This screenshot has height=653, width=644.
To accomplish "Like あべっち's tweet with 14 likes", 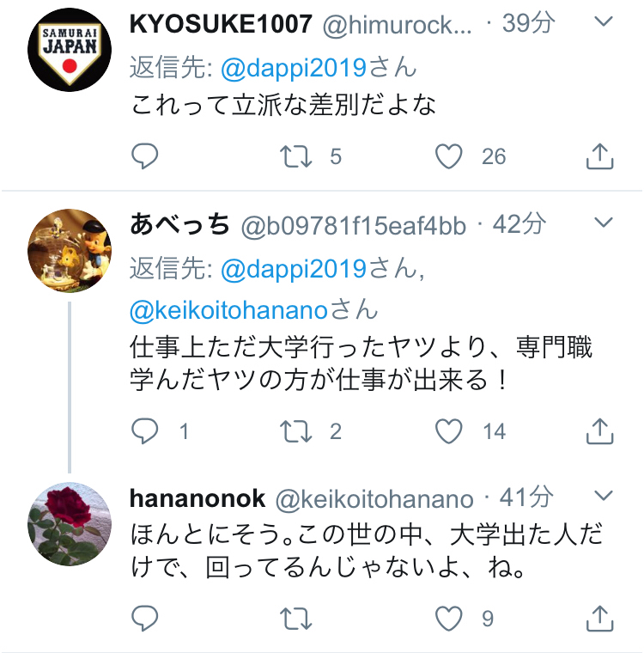I will (x=449, y=431).
